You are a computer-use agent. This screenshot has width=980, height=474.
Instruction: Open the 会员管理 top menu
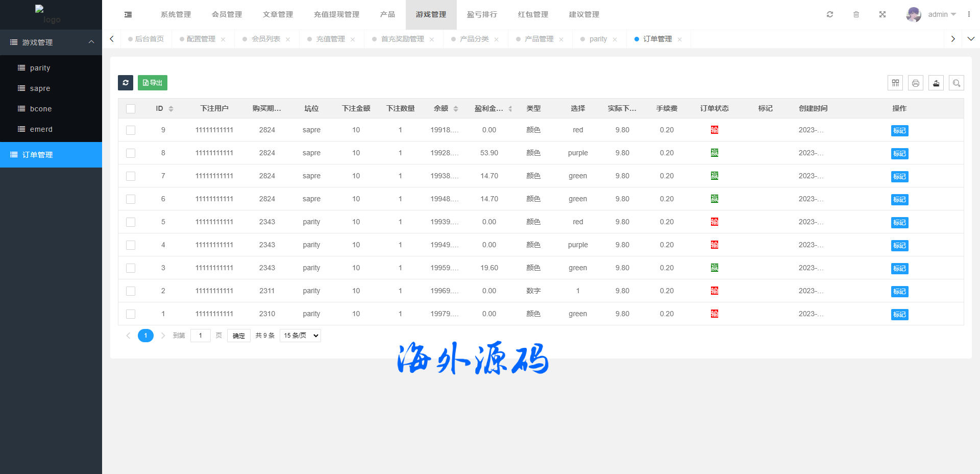(x=227, y=14)
